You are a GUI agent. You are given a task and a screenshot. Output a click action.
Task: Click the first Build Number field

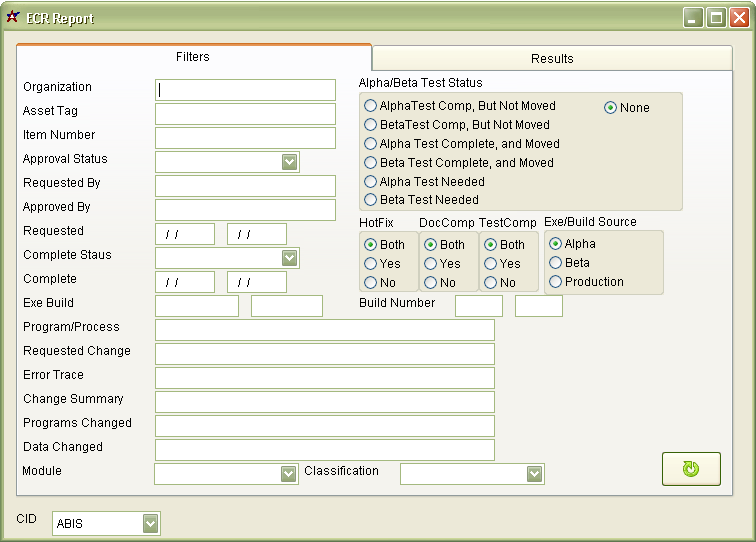(478, 306)
